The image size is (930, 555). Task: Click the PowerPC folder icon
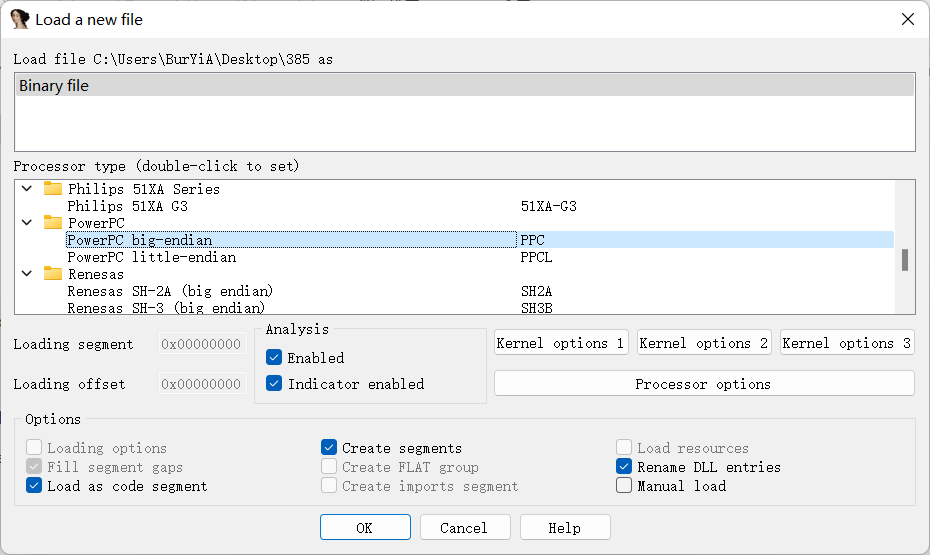point(53,223)
